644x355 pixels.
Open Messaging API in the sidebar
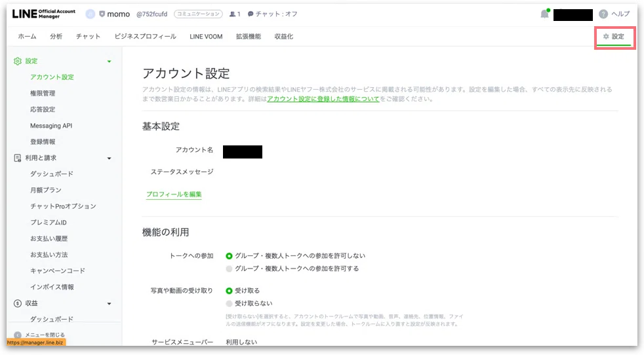pyautogui.click(x=51, y=126)
